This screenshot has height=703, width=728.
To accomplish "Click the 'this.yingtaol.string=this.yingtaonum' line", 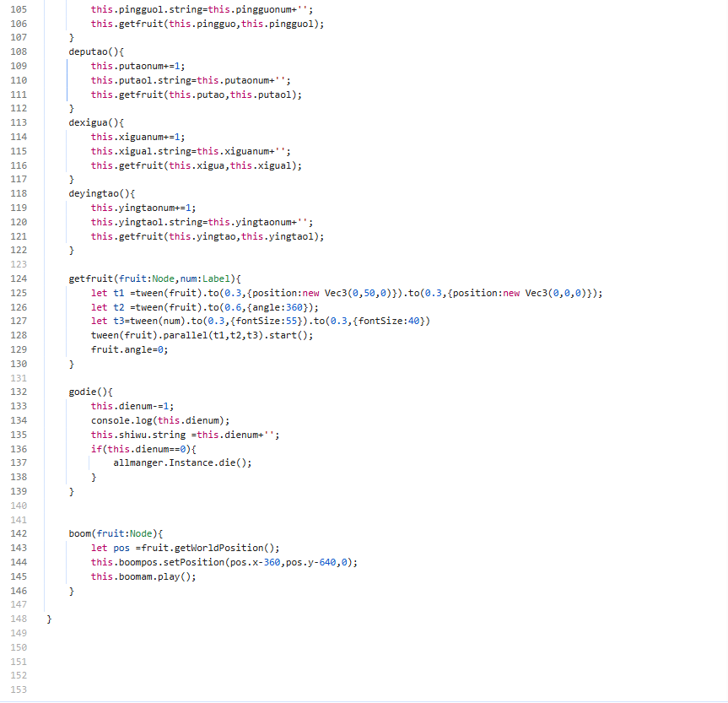I will click(202, 223).
